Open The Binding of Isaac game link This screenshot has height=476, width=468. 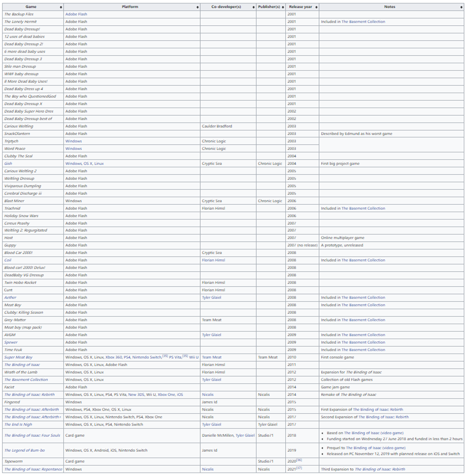[x=22, y=364]
